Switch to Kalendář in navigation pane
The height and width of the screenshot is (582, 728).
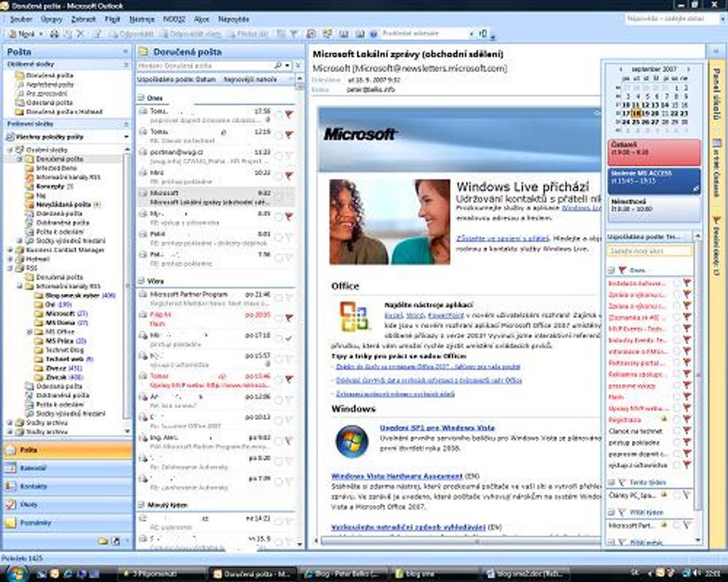pos(68,468)
